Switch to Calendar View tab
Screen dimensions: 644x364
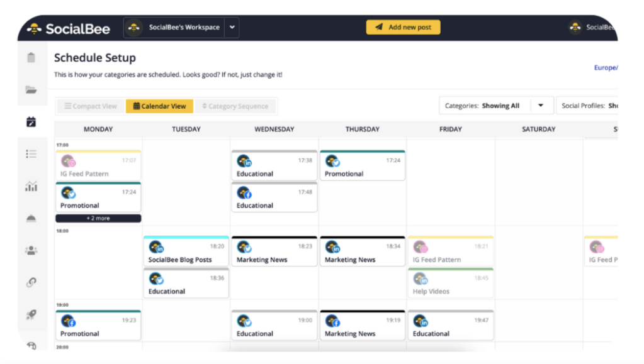tap(159, 106)
